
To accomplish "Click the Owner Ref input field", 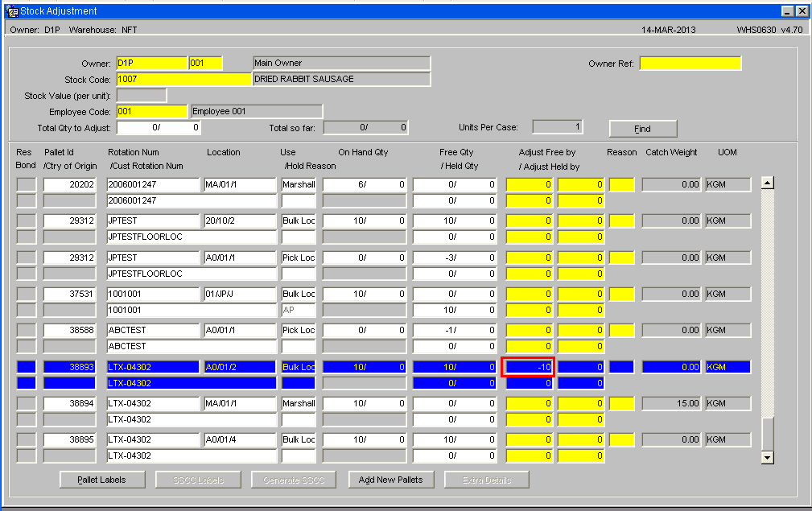I will coord(690,63).
